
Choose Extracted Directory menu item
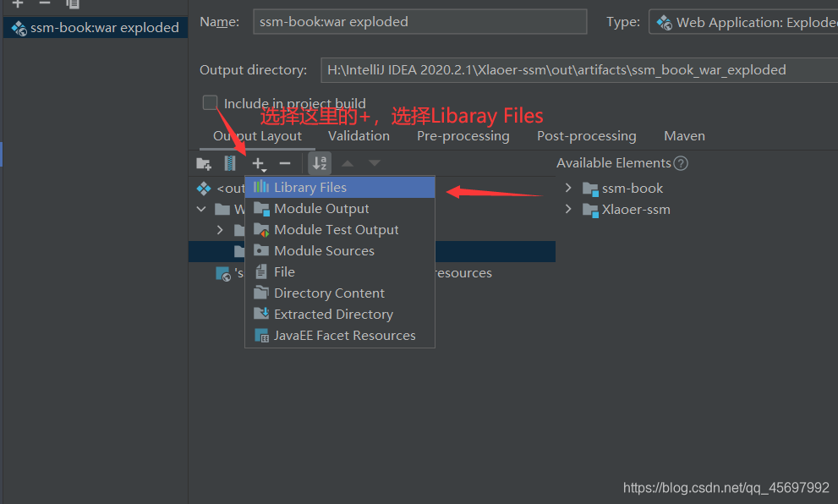340,315
